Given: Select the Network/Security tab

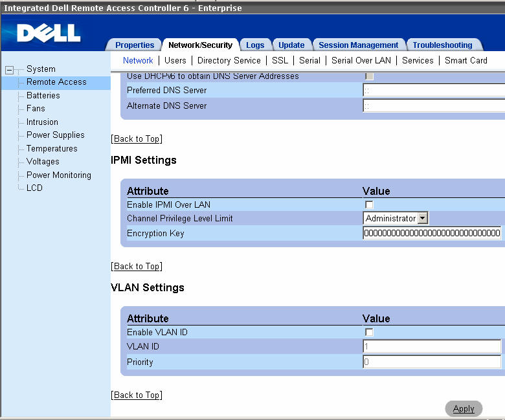Looking at the screenshot, I should [x=200, y=45].
